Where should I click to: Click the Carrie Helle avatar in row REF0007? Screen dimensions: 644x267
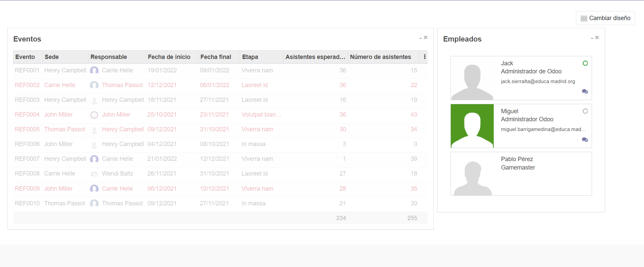coord(94,159)
